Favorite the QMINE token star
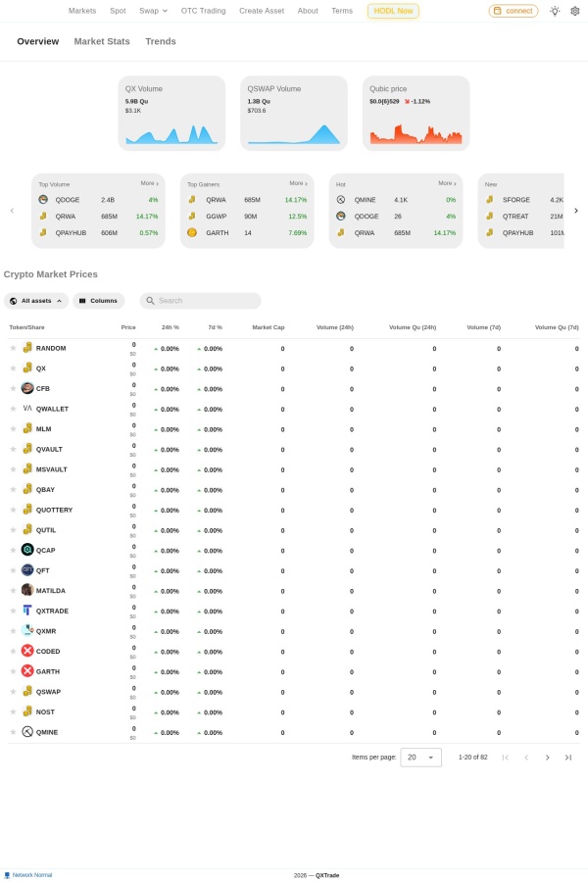 click(13, 732)
